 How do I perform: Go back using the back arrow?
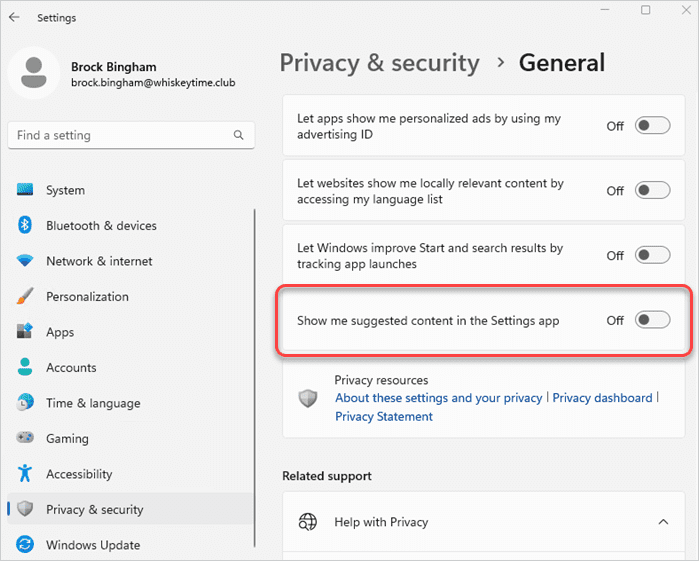[x=14, y=17]
